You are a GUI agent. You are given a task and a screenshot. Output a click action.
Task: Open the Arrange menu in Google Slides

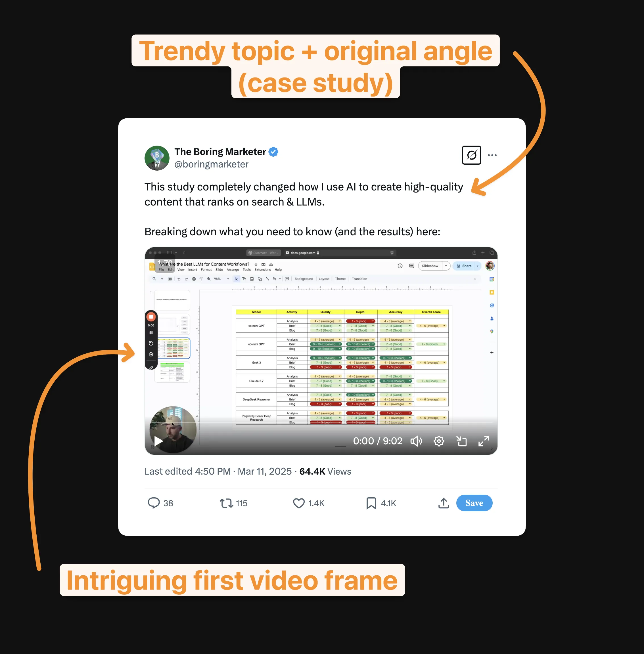click(233, 270)
